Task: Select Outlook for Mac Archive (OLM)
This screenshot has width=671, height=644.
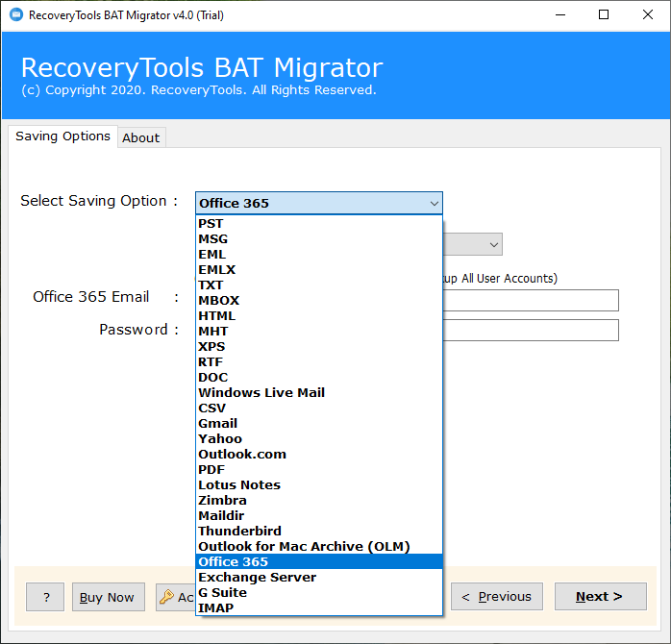Action: [319, 547]
